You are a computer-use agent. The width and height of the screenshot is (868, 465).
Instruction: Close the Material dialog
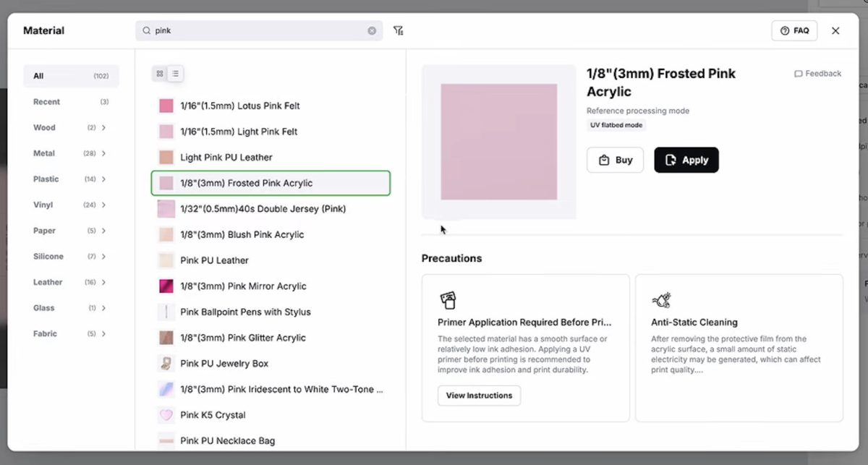point(835,30)
